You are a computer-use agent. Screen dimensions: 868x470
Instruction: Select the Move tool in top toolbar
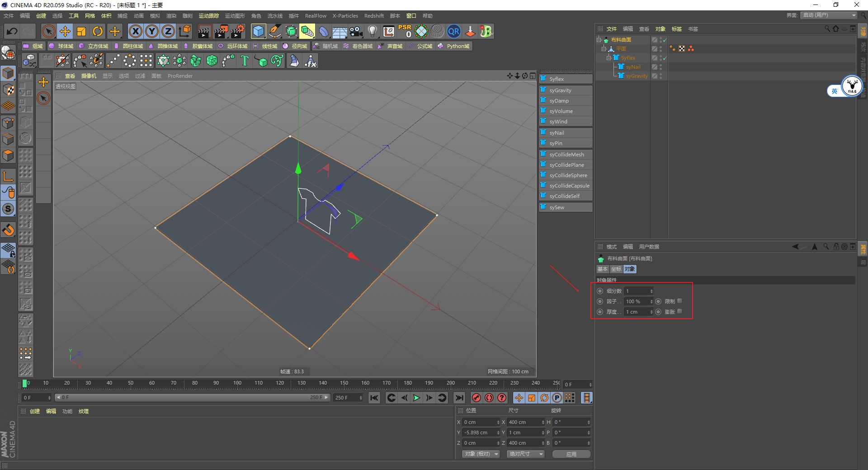[65, 32]
